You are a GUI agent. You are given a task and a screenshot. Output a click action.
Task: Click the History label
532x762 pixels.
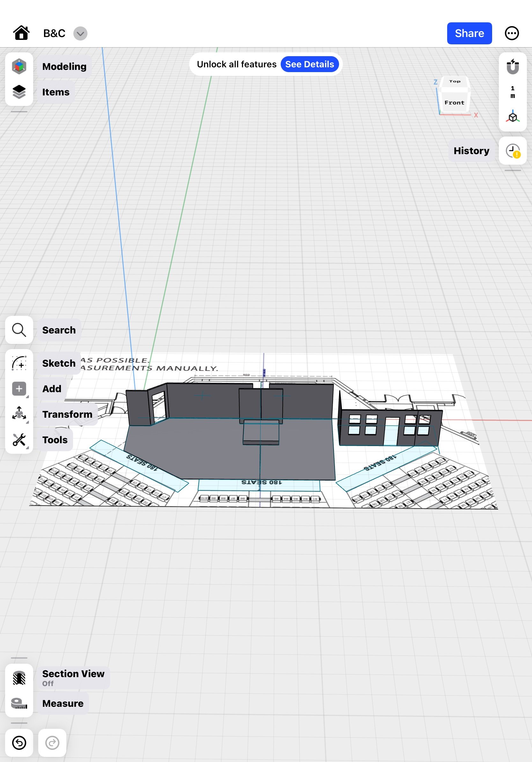(471, 151)
